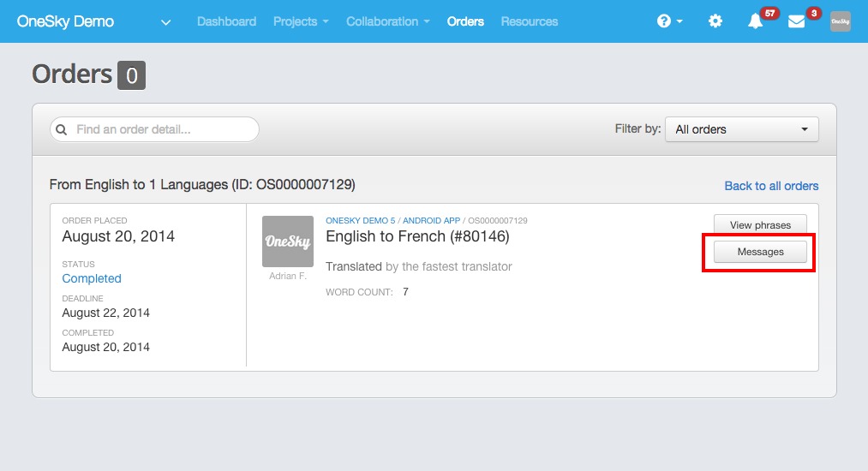Open the Messages button
Viewport: 868px width, 471px height.
[x=760, y=252]
